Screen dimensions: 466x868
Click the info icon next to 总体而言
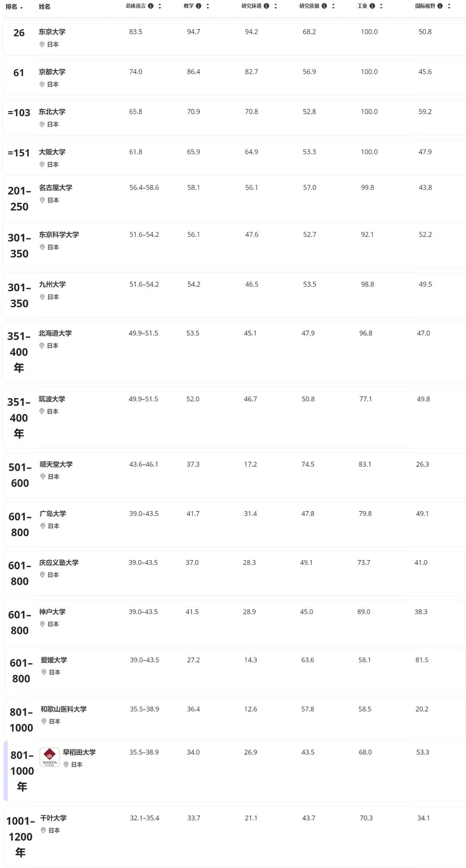point(150,6)
